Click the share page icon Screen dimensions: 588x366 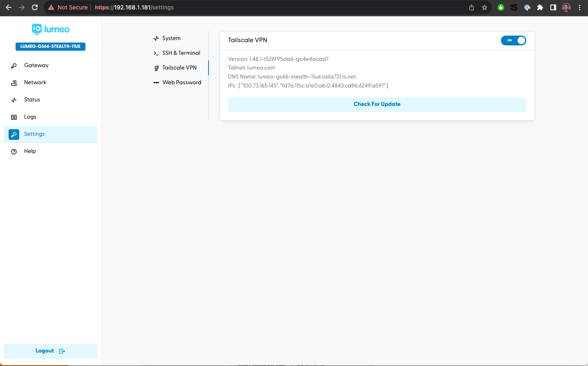click(471, 7)
